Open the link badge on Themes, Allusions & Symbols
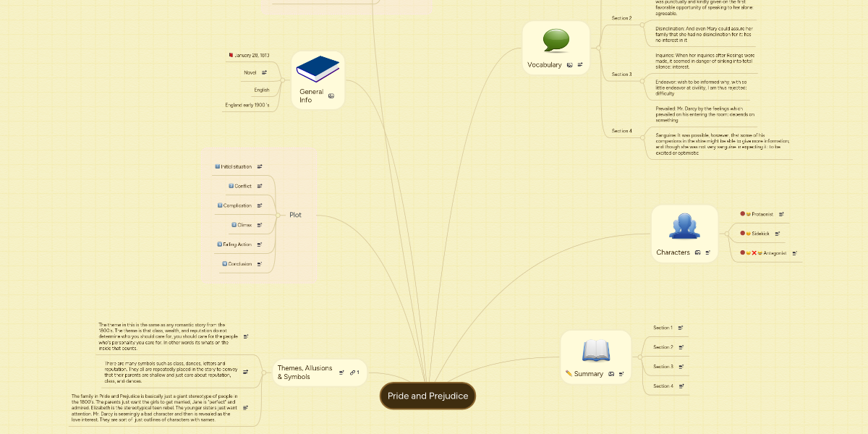868x434 pixels. pos(354,372)
